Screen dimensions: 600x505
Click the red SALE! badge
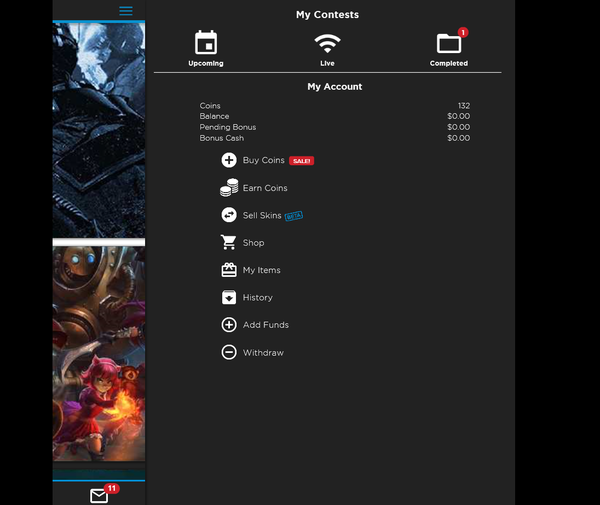pyautogui.click(x=302, y=161)
